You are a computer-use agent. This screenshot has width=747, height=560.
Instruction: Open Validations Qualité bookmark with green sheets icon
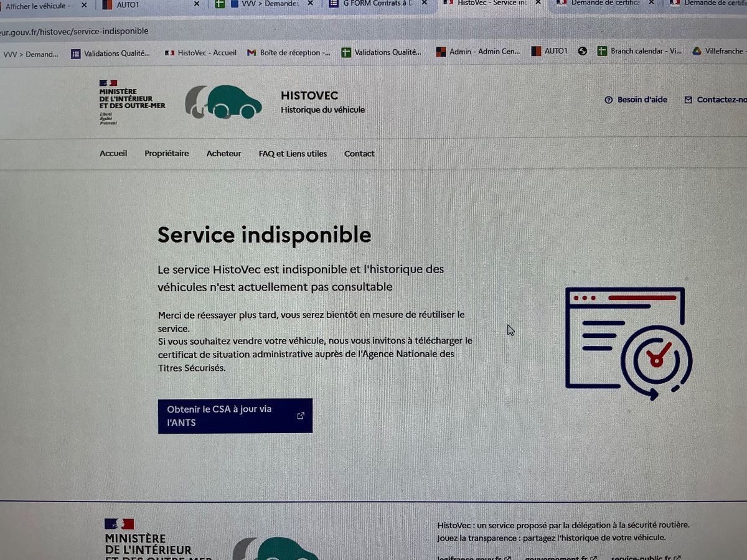pyautogui.click(x=382, y=52)
